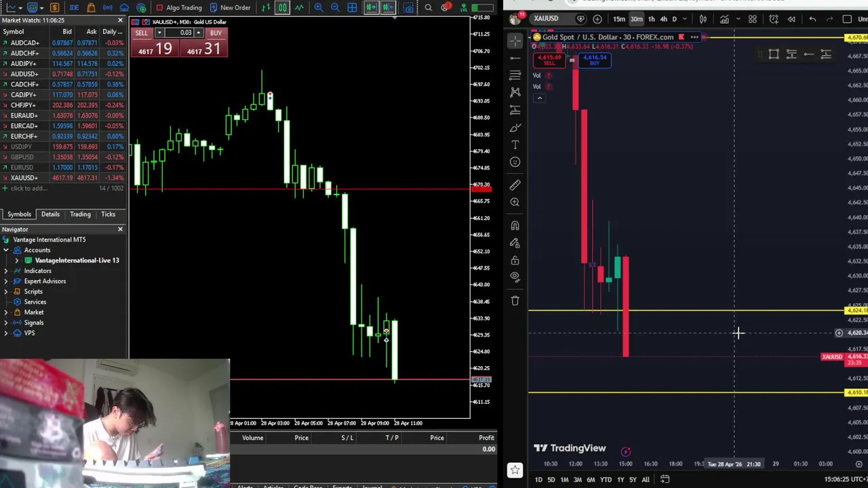Take a MetaTrader chart screenshot with the camera icon
Screen dimensions: 868x488
[x=409, y=7]
